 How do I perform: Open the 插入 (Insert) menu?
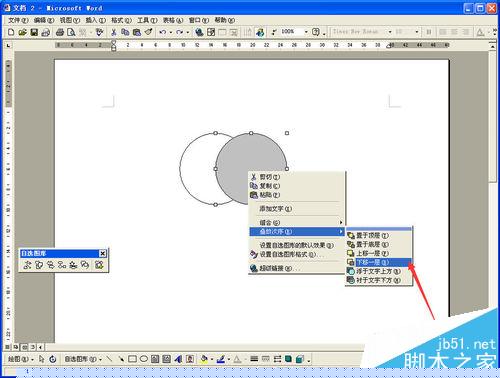point(96,20)
